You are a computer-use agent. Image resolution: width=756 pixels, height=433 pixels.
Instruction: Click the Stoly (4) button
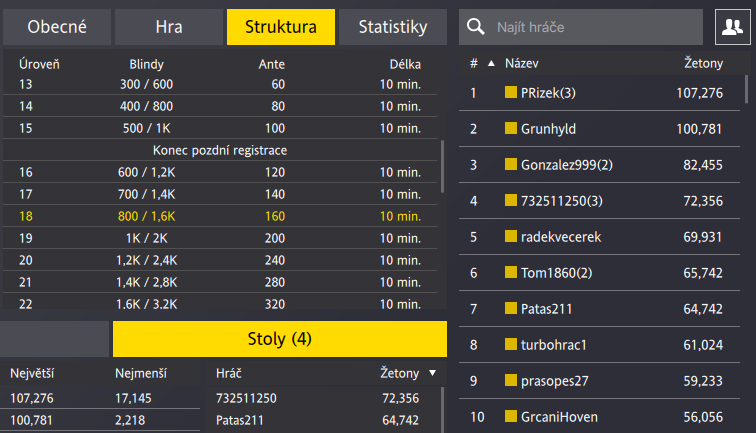click(279, 339)
